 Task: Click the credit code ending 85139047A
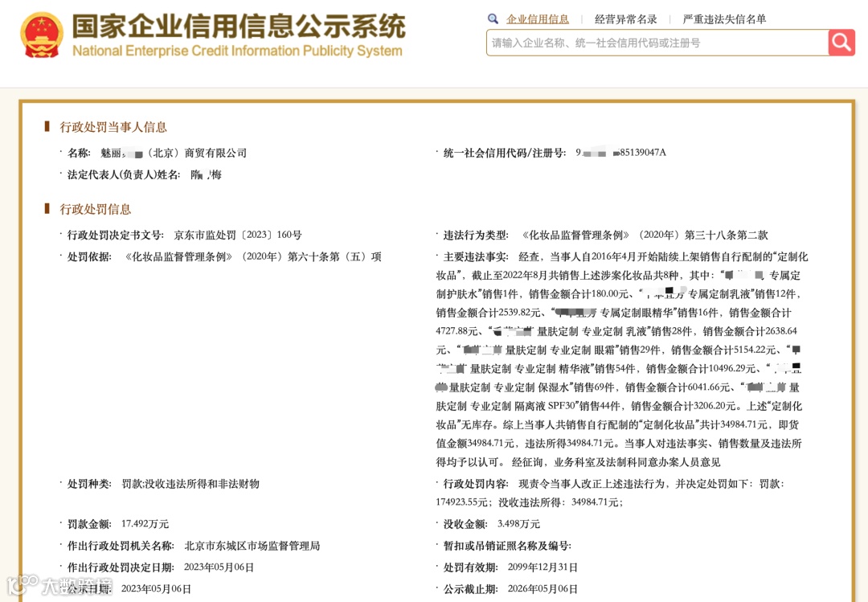coord(620,152)
